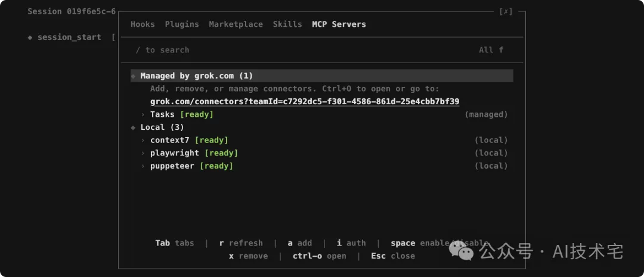The image size is (644, 277).
Task: Click the 'r refresh' shortcut hint
Action: click(241, 243)
